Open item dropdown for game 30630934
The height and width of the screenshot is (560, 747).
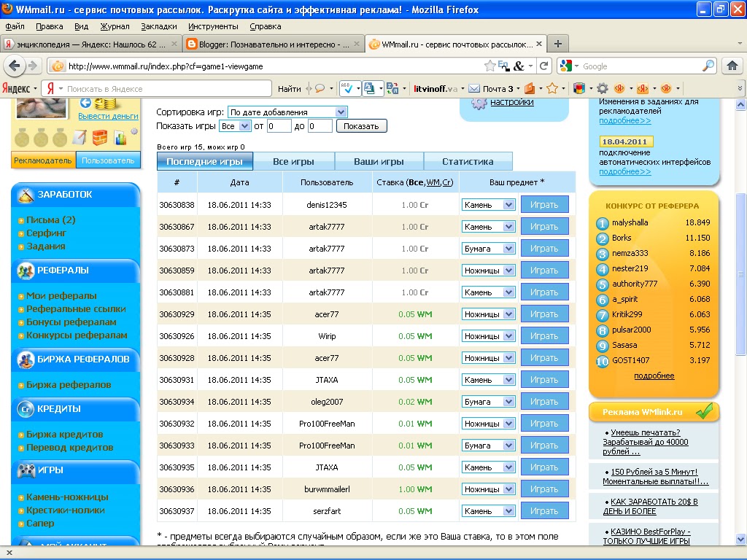488,402
